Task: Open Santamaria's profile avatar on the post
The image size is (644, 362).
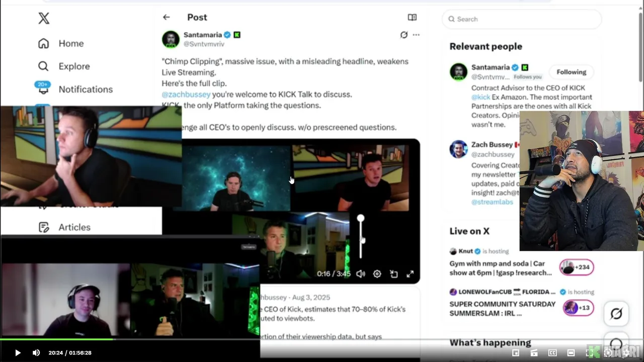Action: pos(171,39)
